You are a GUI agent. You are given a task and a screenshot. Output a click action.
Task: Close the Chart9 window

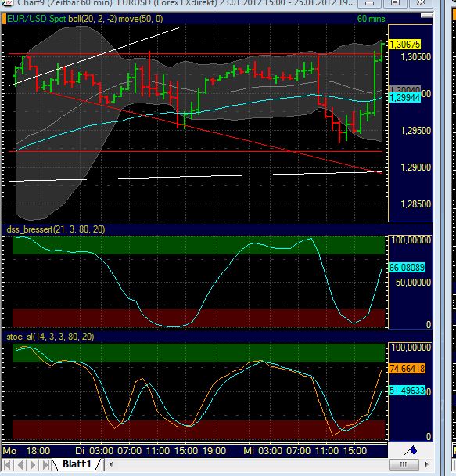coord(421,3)
